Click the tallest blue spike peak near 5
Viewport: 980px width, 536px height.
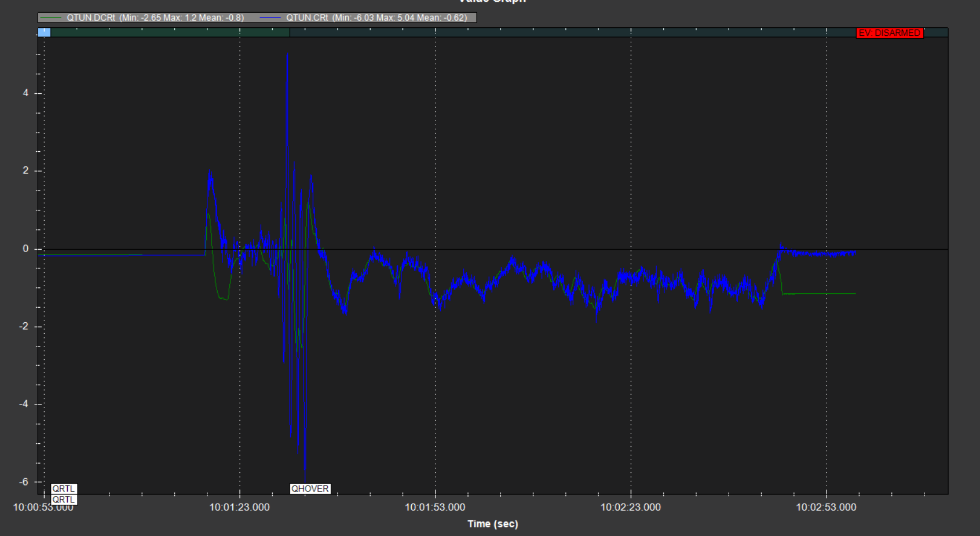pos(287,55)
